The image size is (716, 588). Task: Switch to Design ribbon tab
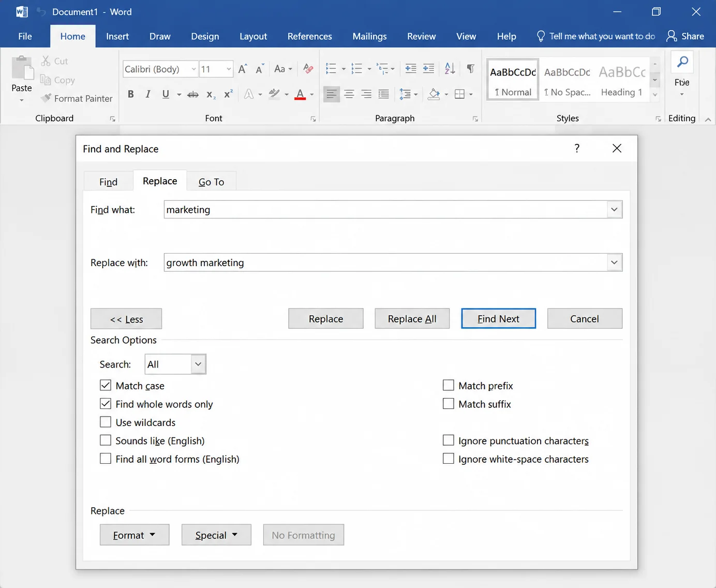pyautogui.click(x=205, y=36)
